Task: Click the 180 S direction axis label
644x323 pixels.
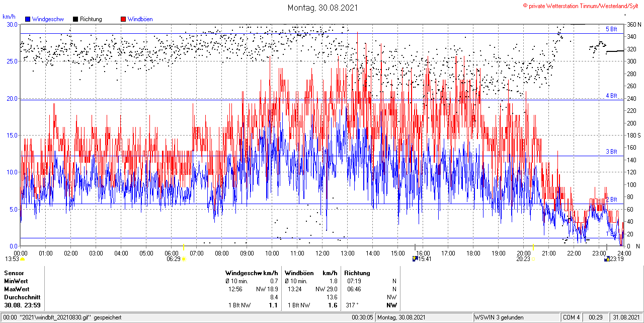Action: 633,135
